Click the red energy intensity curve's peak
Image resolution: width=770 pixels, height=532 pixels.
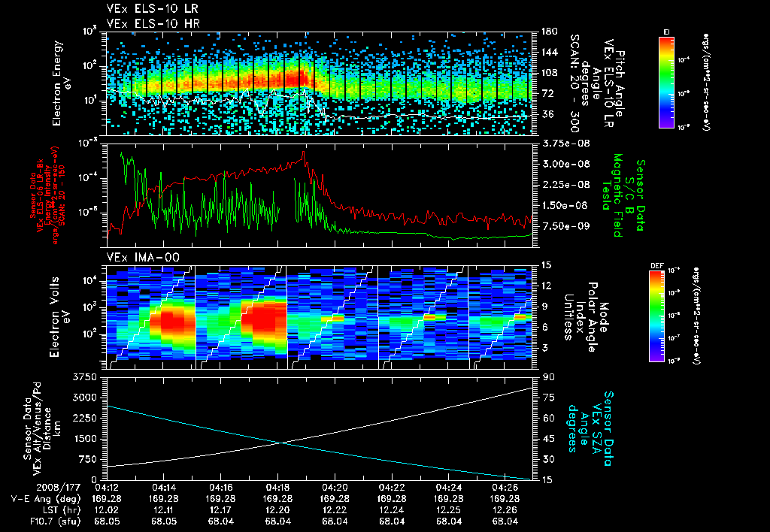[x=304, y=153]
